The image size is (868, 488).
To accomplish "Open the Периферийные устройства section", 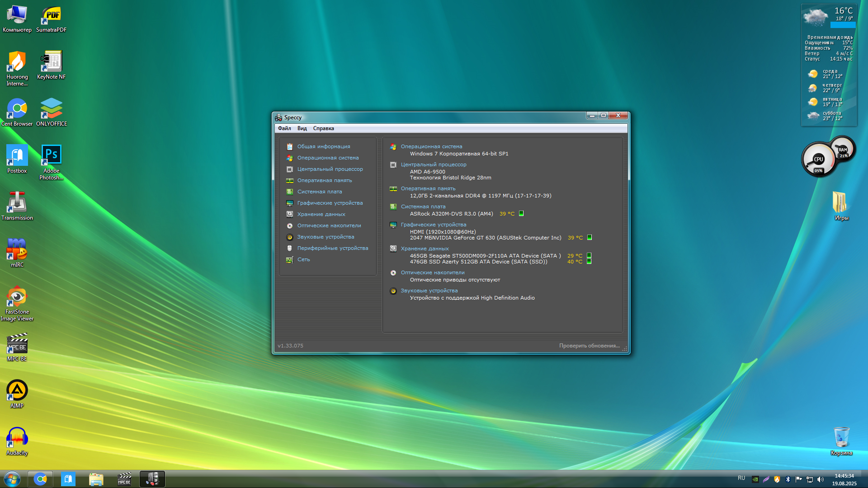I will [332, 248].
